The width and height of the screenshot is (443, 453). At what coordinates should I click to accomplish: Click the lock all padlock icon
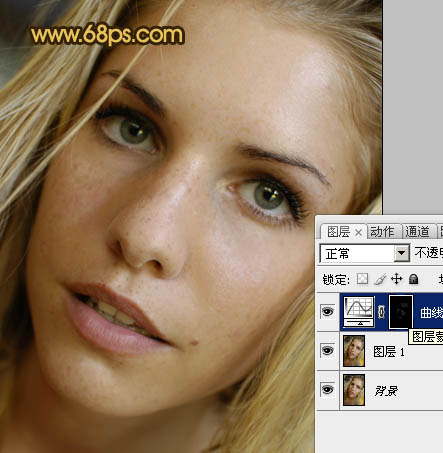point(413,279)
